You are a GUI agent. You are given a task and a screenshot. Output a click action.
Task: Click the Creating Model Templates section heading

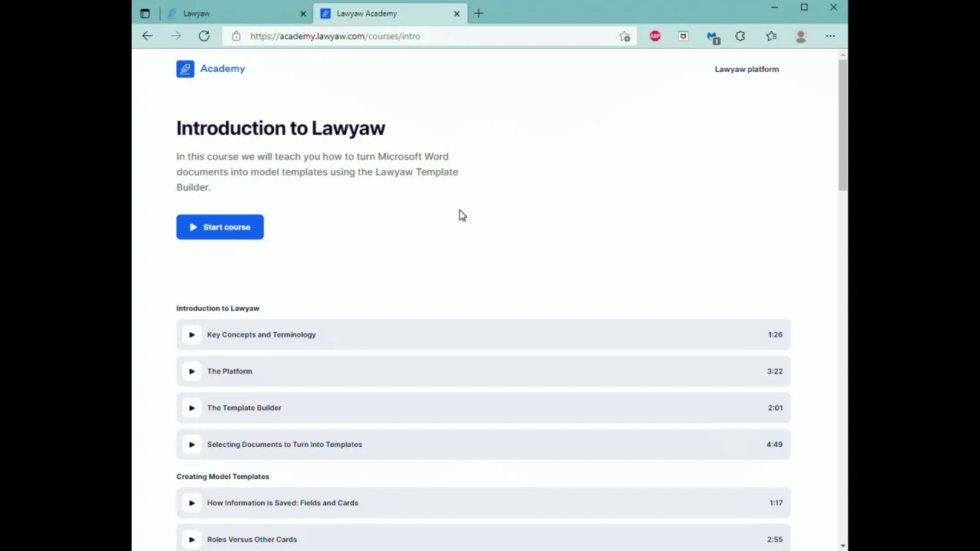[x=223, y=477]
